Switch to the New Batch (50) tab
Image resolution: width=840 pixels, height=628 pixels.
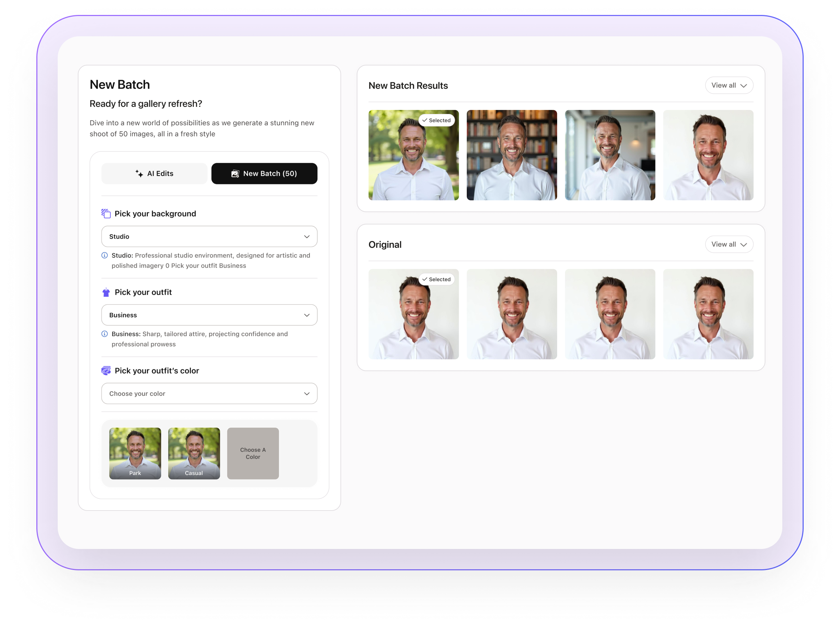[264, 173]
